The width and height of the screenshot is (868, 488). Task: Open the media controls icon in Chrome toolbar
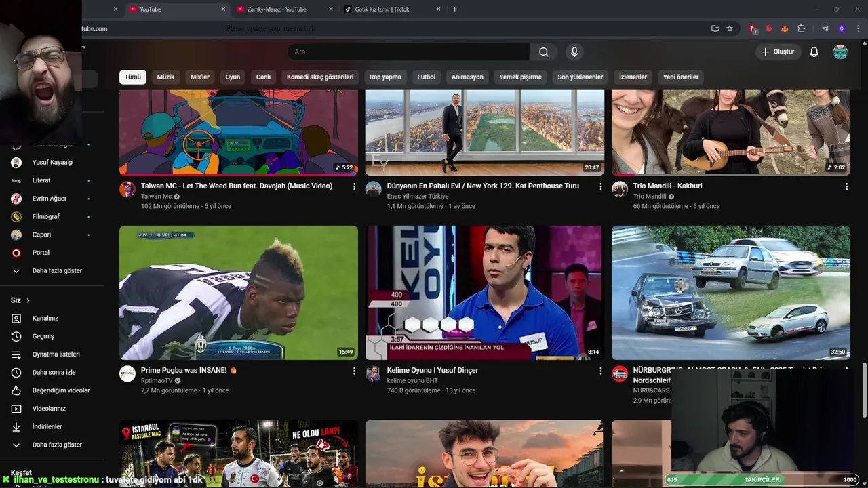point(825,28)
